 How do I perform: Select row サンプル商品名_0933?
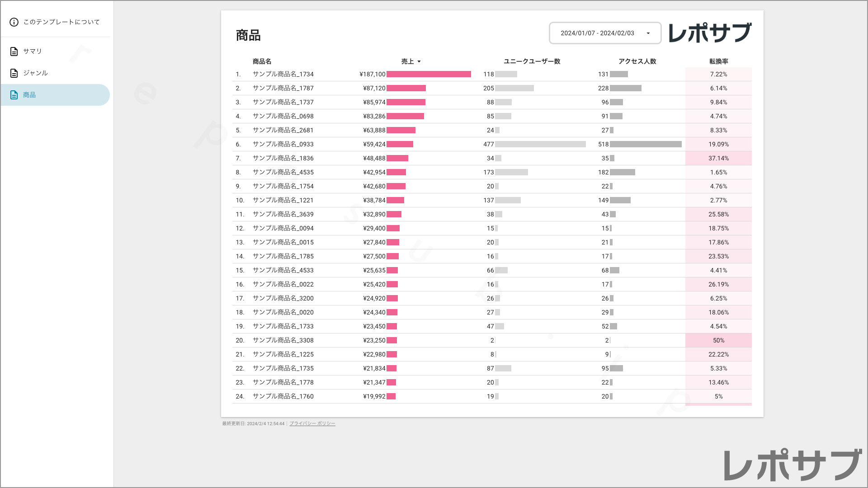283,145
